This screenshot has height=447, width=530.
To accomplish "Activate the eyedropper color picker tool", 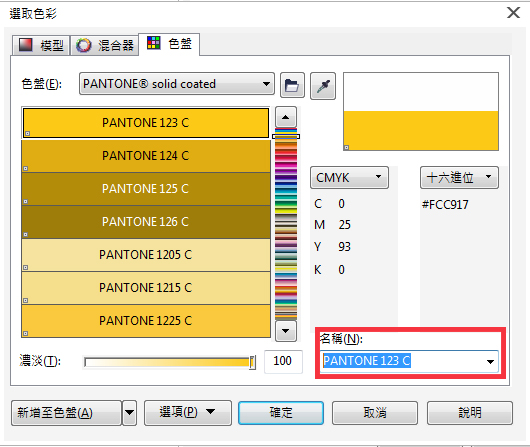I will [x=323, y=86].
